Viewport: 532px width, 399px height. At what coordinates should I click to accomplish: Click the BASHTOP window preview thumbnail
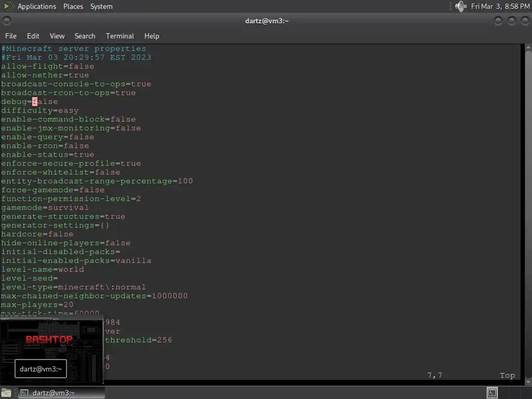[51, 350]
